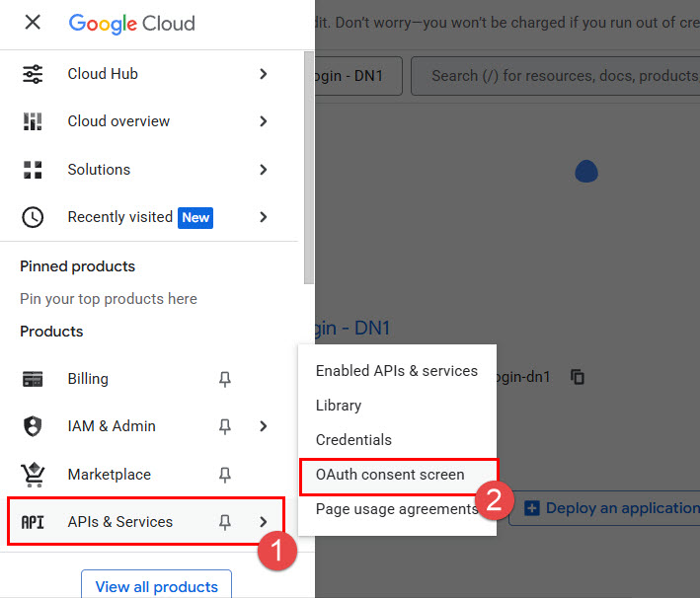Expand the Cloud Hub submenu arrow

click(x=263, y=74)
